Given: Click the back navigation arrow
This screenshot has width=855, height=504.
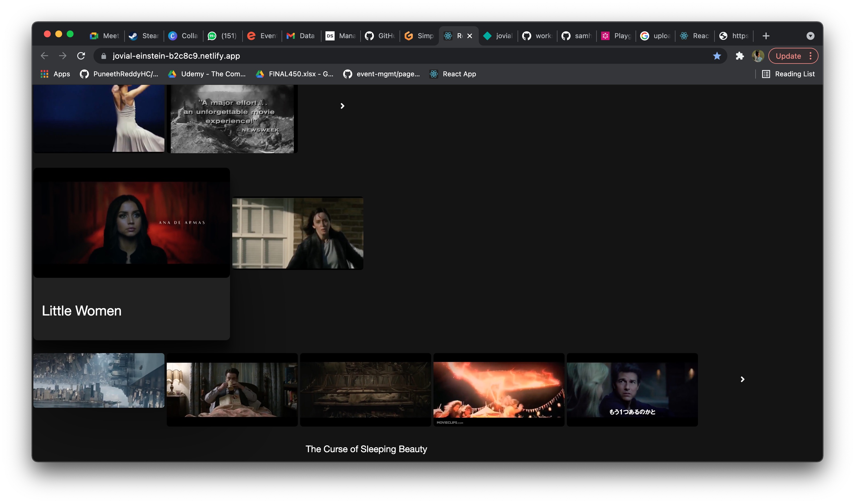Looking at the screenshot, I should tap(44, 56).
